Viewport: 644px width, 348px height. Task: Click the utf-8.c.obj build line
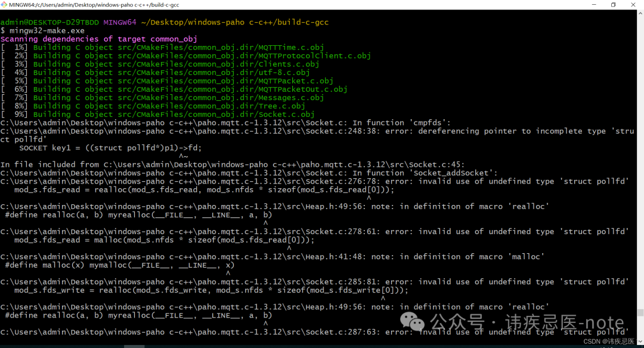[155, 73]
